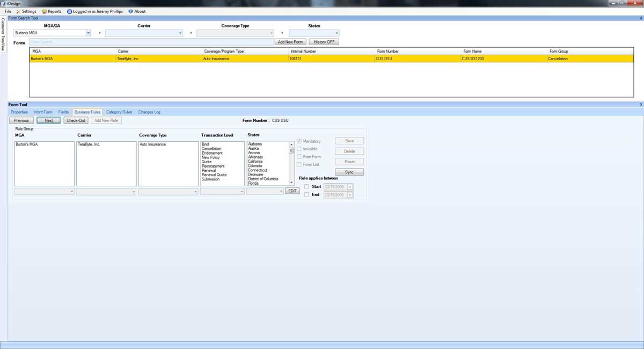Click into the Form Search input field
Screen dimensions: 644x349
151,42
